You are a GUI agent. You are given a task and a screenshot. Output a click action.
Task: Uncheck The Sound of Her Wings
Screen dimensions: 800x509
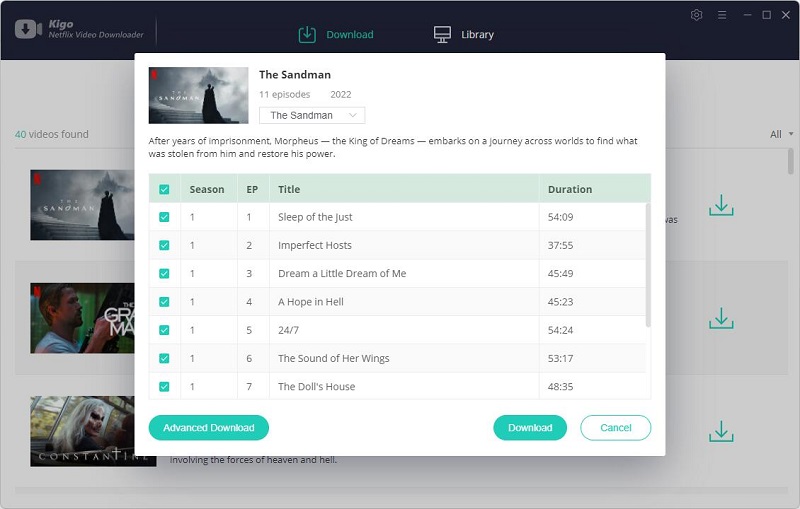(x=164, y=359)
